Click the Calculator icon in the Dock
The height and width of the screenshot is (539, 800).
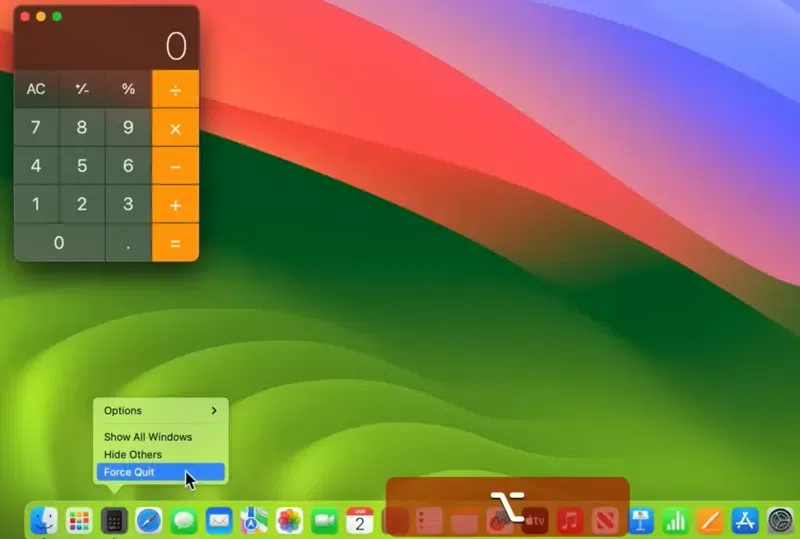(x=114, y=521)
